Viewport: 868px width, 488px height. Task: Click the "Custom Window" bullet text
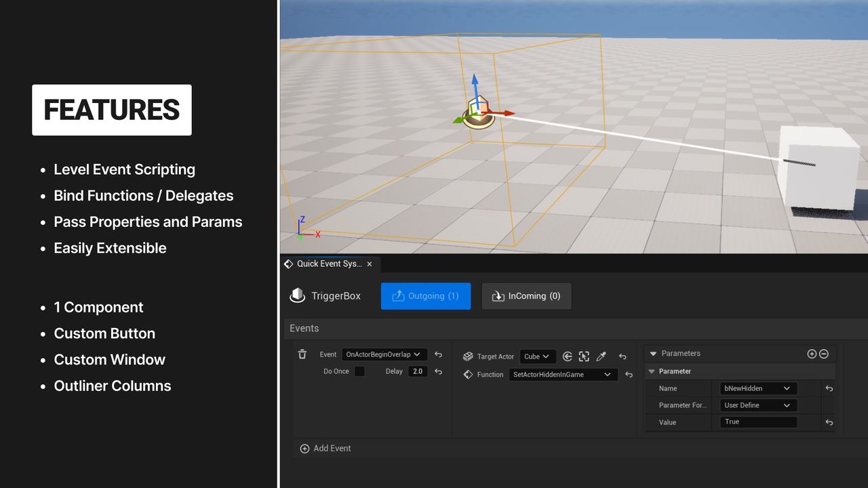point(110,360)
